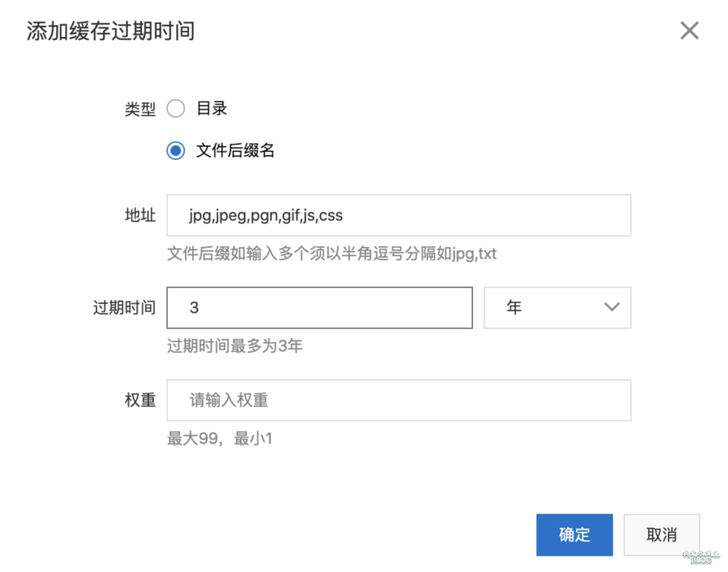The image size is (728, 572).
Task: Select the 目录 radio button
Action: pos(176,109)
